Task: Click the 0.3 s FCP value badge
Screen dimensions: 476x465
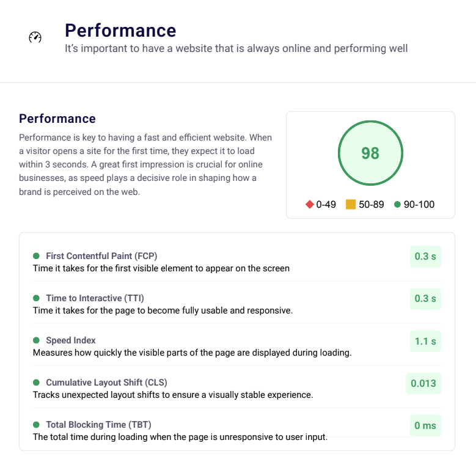Action: tap(425, 257)
